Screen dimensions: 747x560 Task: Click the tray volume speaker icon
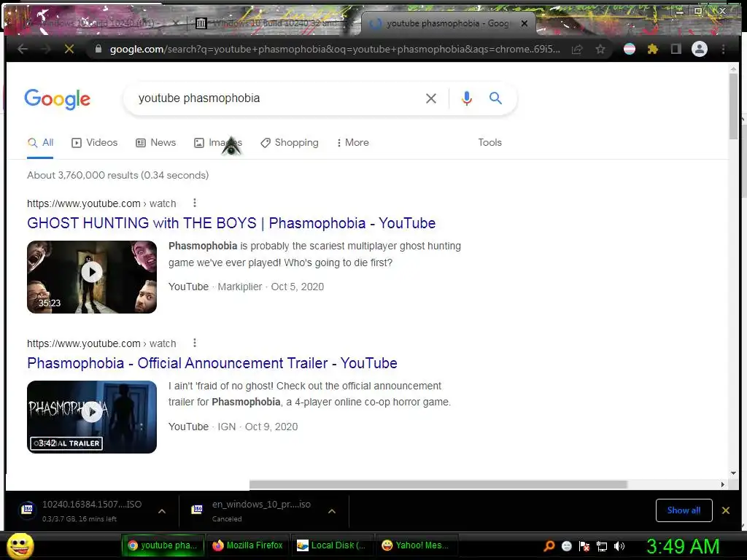click(x=619, y=546)
